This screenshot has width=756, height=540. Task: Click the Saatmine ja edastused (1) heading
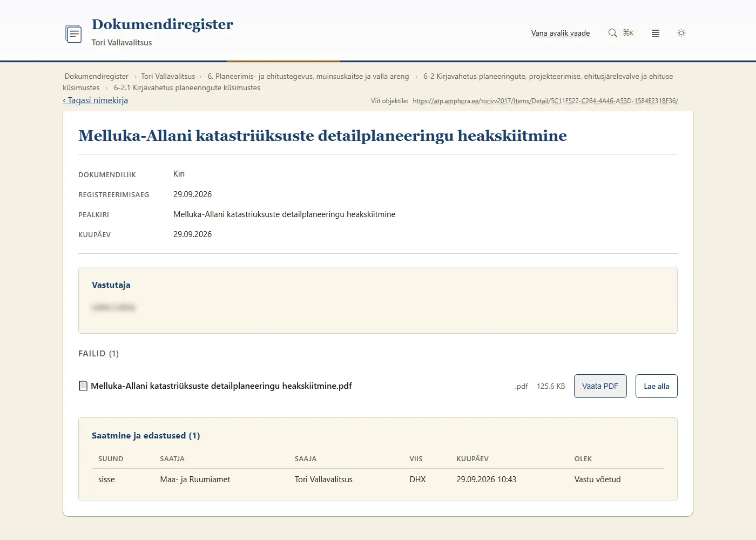146,436
